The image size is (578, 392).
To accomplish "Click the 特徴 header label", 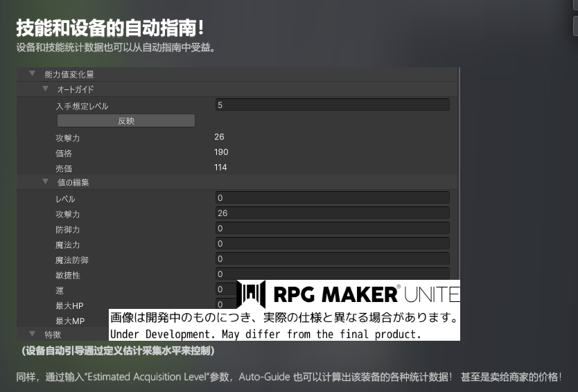I will click(53, 335).
